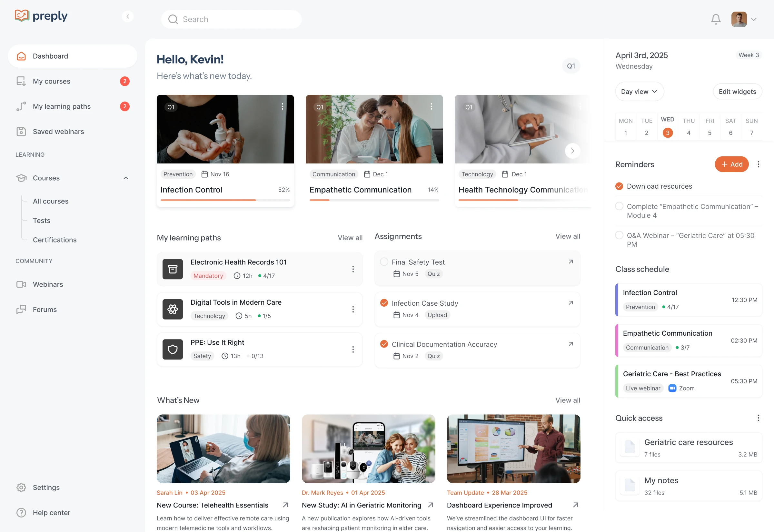This screenshot has height=532, width=774.
Task: Click the notifications bell icon
Action: click(x=715, y=19)
